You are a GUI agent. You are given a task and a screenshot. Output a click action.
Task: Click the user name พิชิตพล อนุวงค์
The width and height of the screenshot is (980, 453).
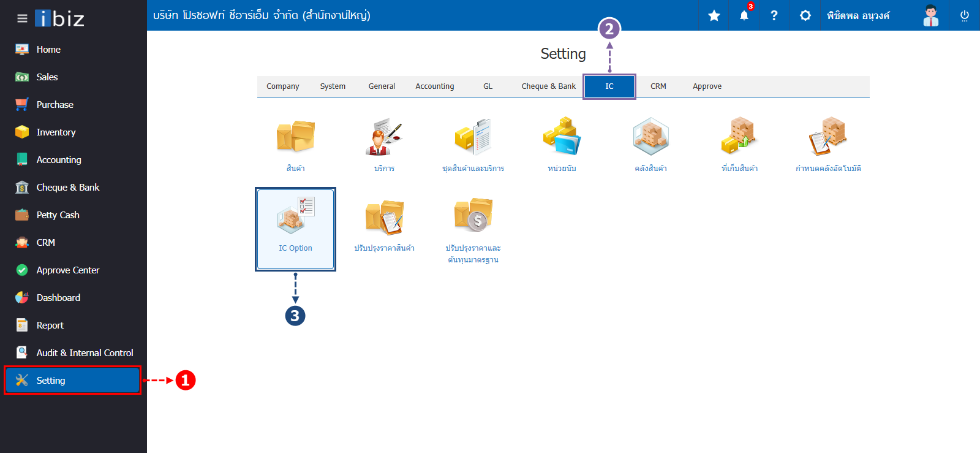[x=858, y=15]
